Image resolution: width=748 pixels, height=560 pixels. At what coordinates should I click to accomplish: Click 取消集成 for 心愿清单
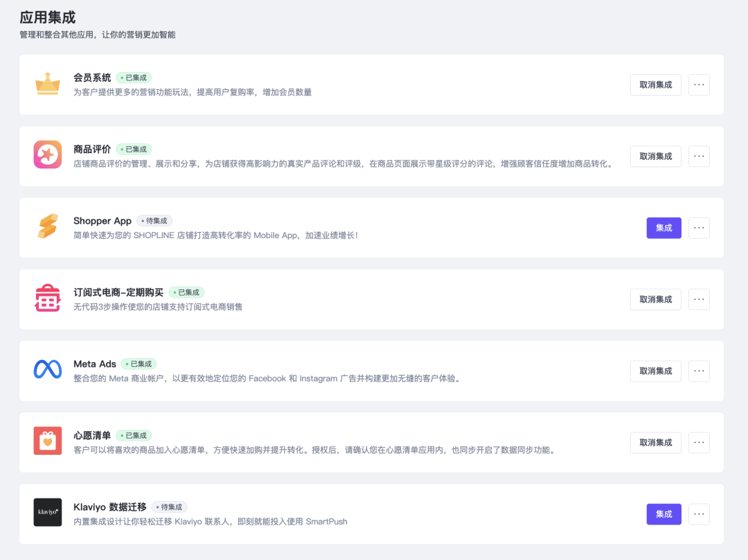click(655, 442)
